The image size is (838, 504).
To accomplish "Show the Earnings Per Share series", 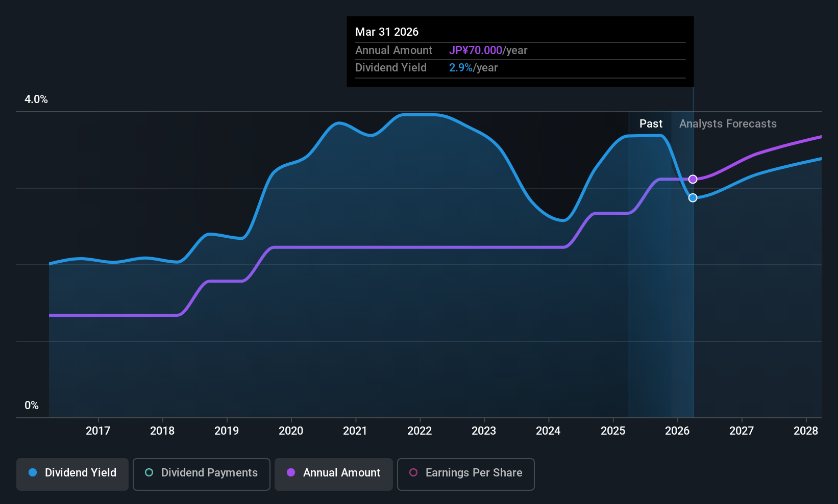I will click(465, 473).
